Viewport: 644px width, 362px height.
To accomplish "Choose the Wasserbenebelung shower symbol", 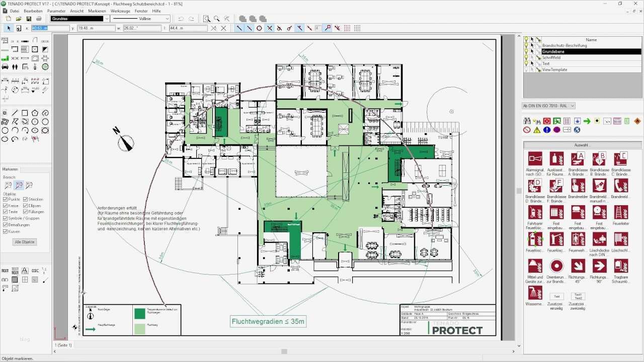I will click(535, 293).
